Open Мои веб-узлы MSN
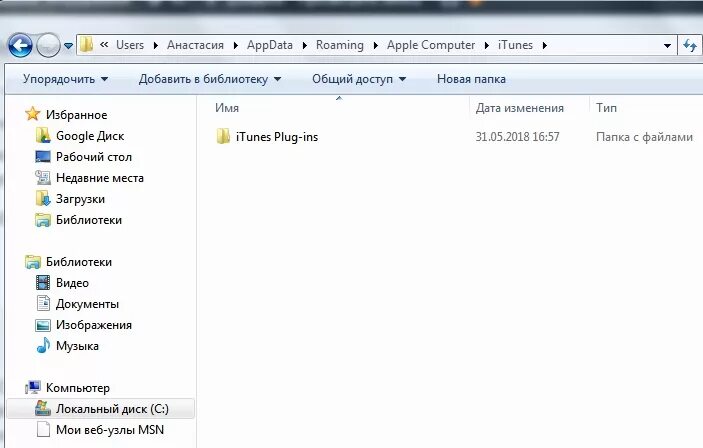703x448 pixels. pos(110,430)
